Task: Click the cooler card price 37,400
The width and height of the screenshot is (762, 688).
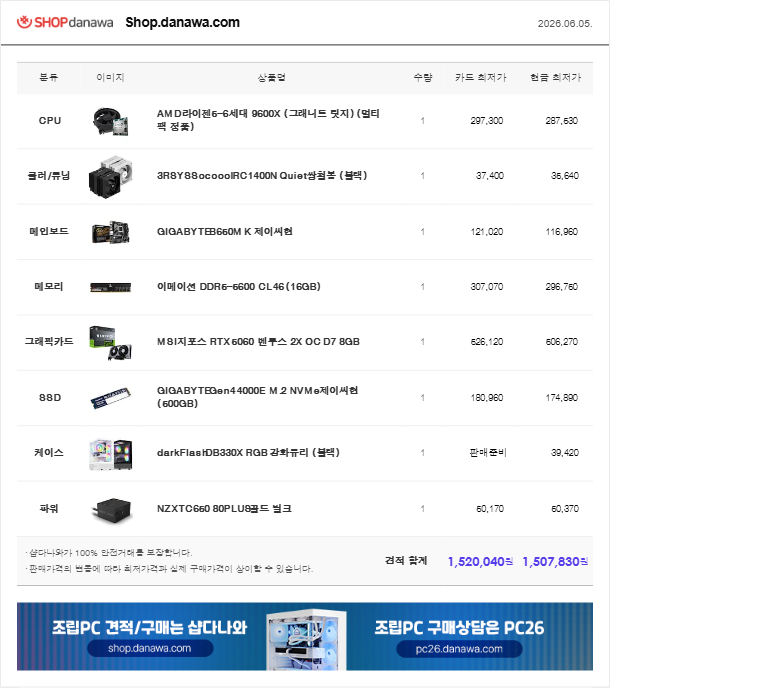Action: (489, 175)
